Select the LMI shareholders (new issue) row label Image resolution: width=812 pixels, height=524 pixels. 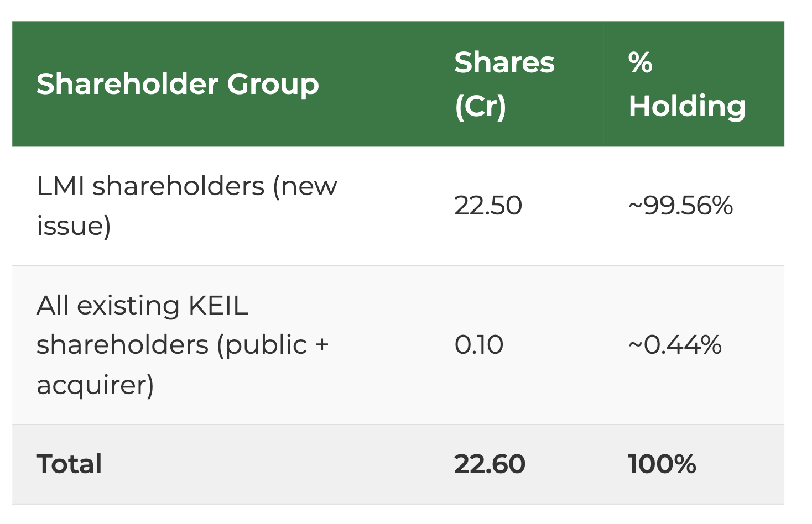coord(186,206)
